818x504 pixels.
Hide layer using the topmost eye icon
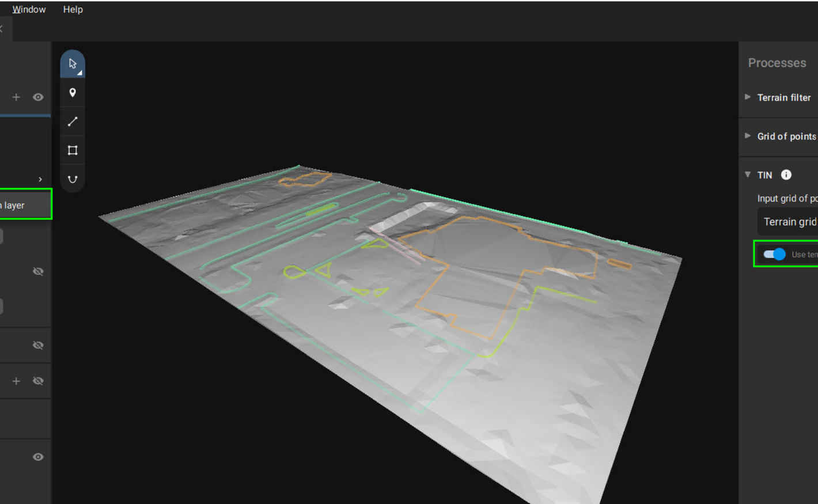[38, 97]
